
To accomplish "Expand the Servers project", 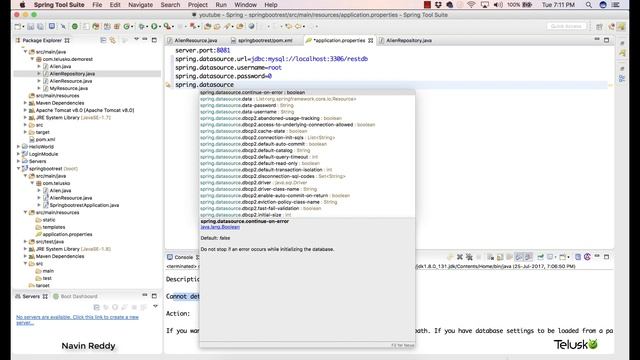I will coord(18,161).
